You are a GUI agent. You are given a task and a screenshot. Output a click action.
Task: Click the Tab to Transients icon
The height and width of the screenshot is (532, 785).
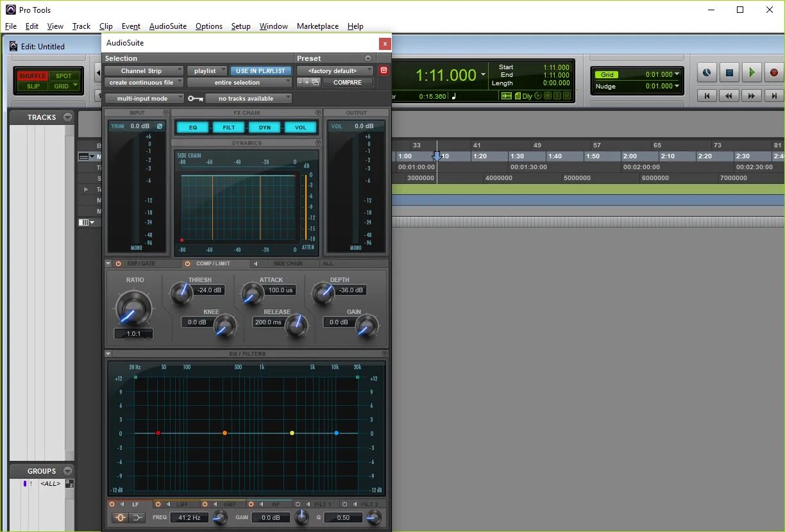click(x=507, y=96)
